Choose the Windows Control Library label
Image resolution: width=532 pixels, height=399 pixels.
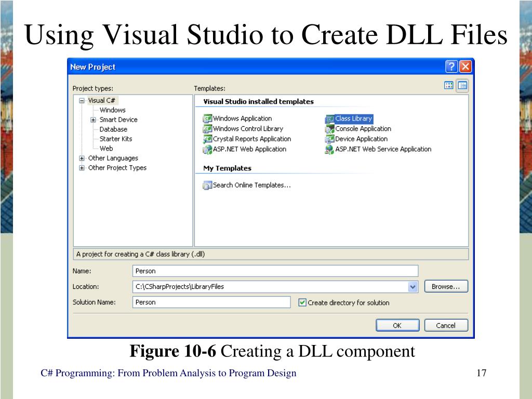(x=248, y=129)
